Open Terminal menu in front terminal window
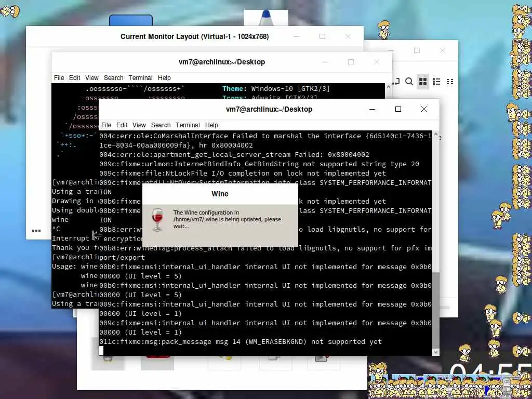Image resolution: width=532 pixels, height=399 pixels. pyautogui.click(x=188, y=125)
